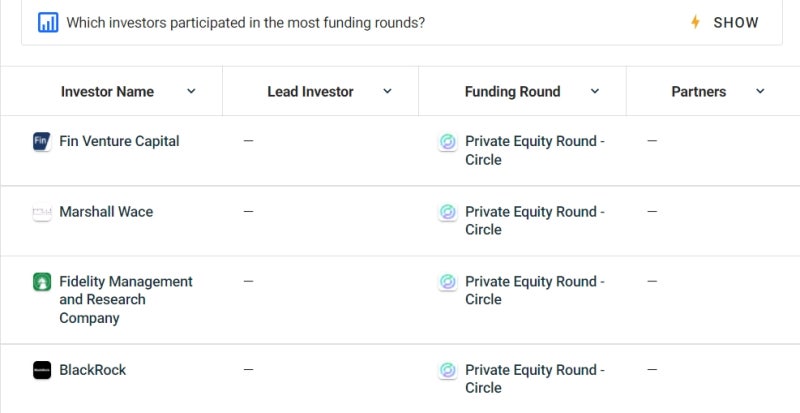The height and width of the screenshot is (413, 800).
Task: Open the Funding Round column dropdown
Action: [x=595, y=91]
